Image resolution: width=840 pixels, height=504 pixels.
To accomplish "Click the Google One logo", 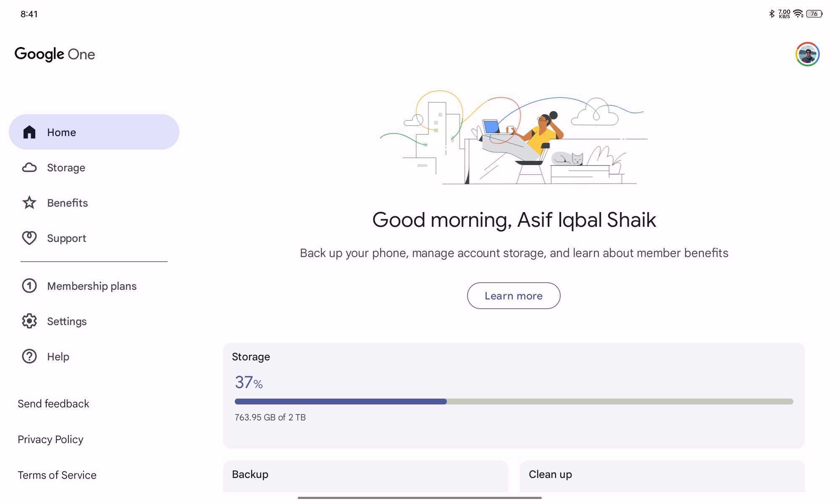I will [x=55, y=54].
